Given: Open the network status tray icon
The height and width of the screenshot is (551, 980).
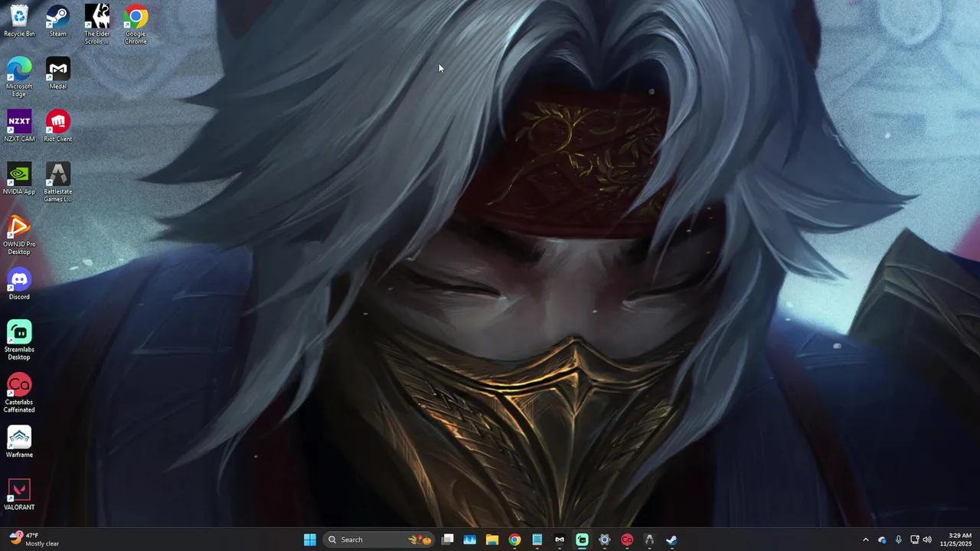Looking at the screenshot, I should click(x=914, y=540).
